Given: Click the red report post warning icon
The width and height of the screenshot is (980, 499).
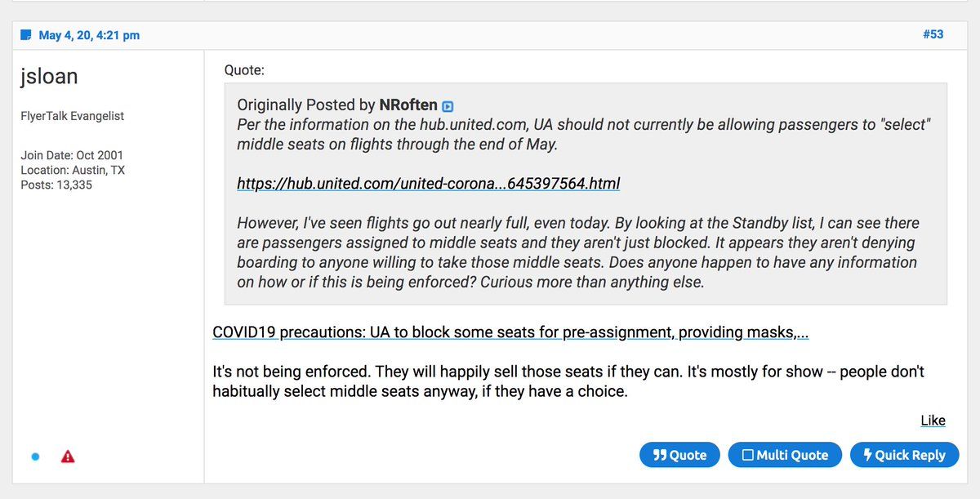Looking at the screenshot, I should [69, 457].
